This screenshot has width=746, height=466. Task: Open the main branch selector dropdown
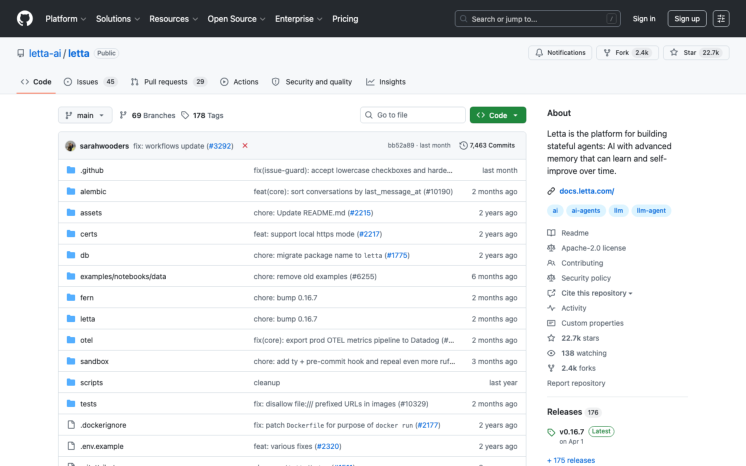coord(85,115)
